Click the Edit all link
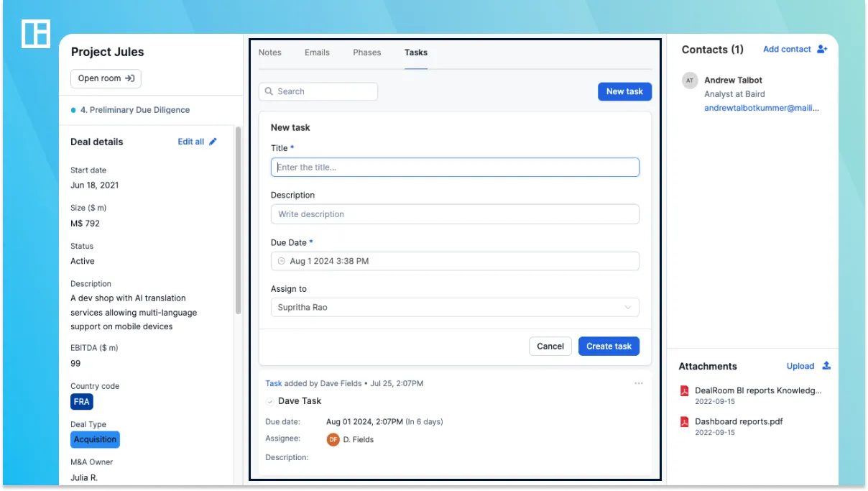This screenshot has width=868, height=491. 191,142
